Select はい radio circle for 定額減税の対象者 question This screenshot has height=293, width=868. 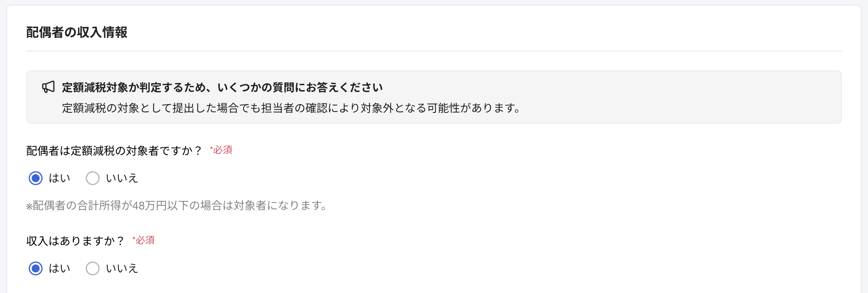[x=36, y=178]
